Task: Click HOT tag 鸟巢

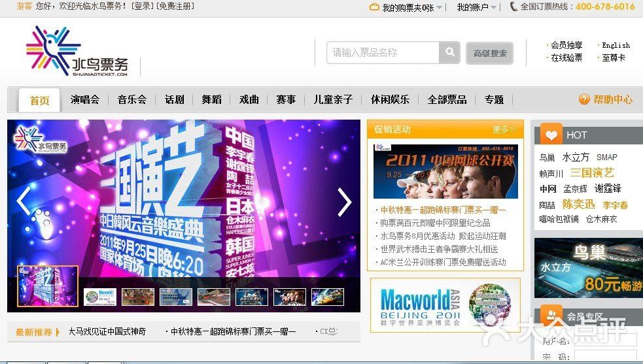Action: pyautogui.click(x=547, y=157)
